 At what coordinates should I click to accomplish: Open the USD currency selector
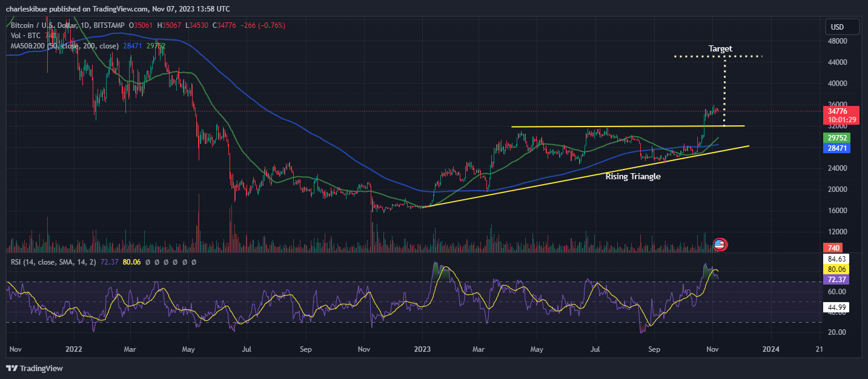point(843,27)
